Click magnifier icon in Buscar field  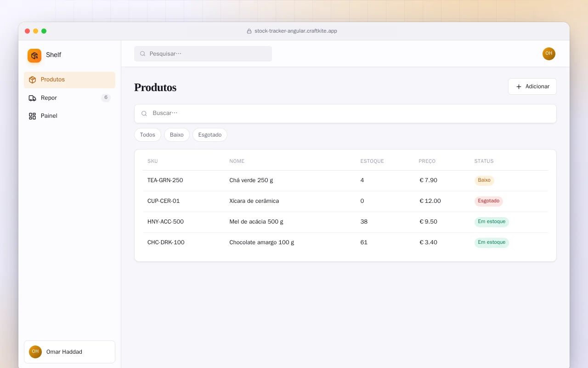144,114
